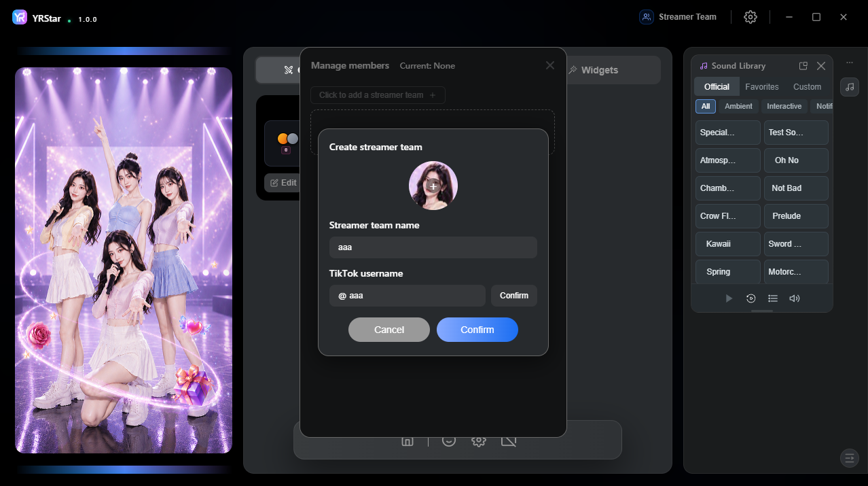Cancel creating the streamer team
Screen dimensions: 868x486
click(389, 330)
